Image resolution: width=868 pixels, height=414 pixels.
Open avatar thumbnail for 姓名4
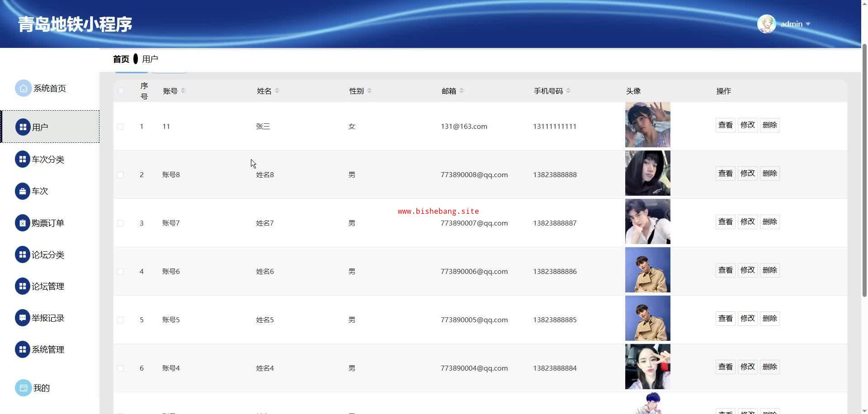[648, 367]
